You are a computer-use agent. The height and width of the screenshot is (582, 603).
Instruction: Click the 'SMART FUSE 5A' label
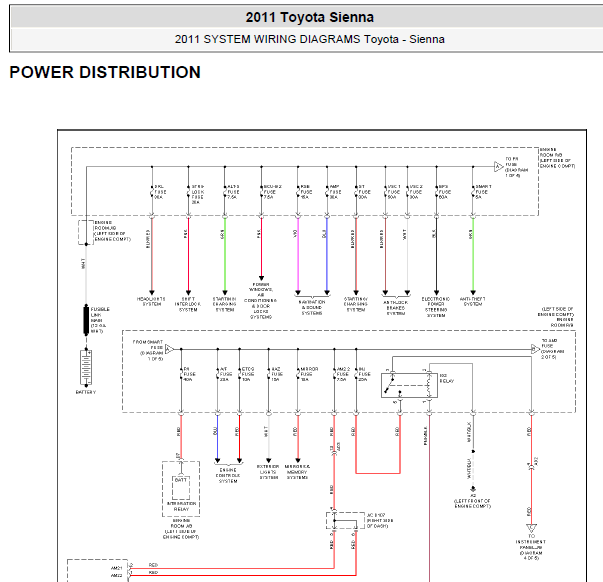click(x=483, y=192)
